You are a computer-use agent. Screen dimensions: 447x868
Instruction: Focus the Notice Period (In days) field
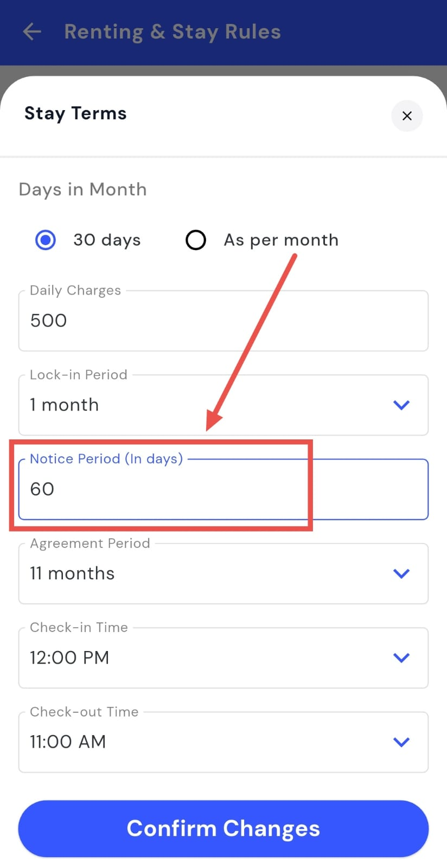click(x=223, y=489)
